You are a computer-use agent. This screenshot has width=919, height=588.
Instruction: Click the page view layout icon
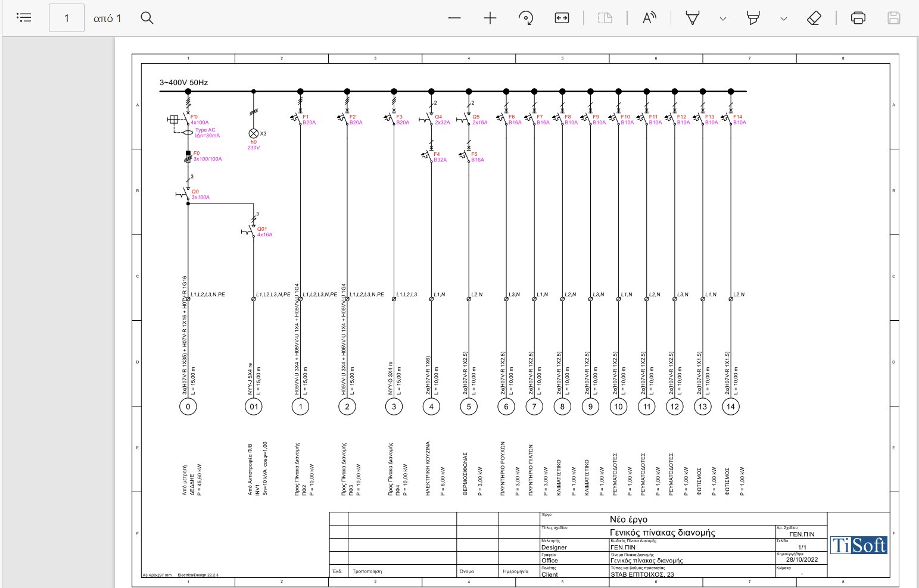tap(605, 18)
